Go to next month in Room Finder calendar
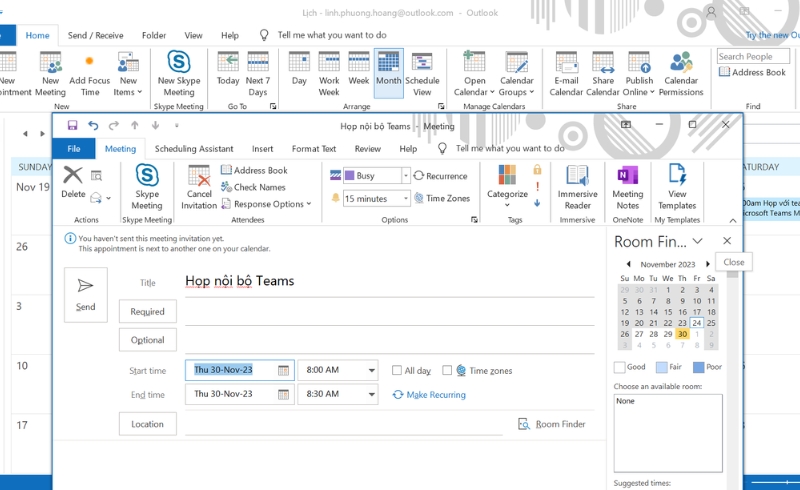 coord(708,264)
